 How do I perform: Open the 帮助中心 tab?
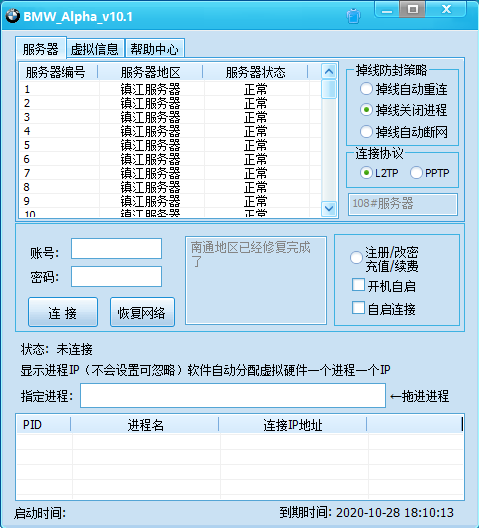tap(154, 49)
